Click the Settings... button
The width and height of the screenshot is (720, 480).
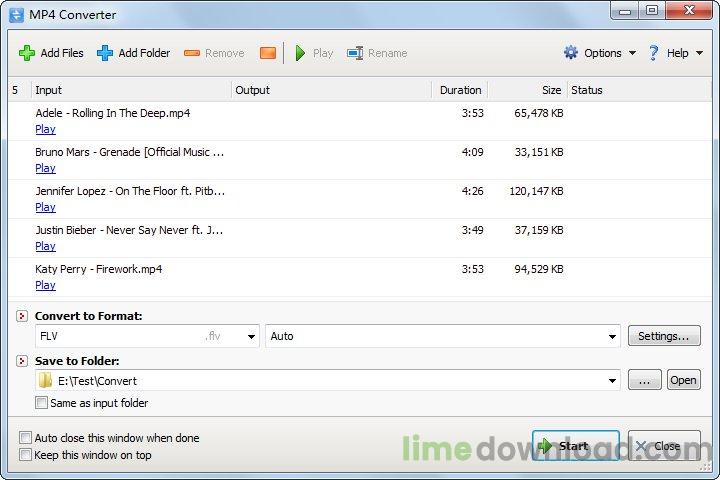664,336
